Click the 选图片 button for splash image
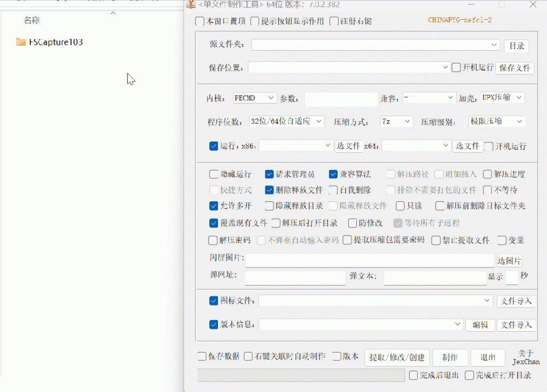This screenshot has width=547, height=392. coord(509,260)
